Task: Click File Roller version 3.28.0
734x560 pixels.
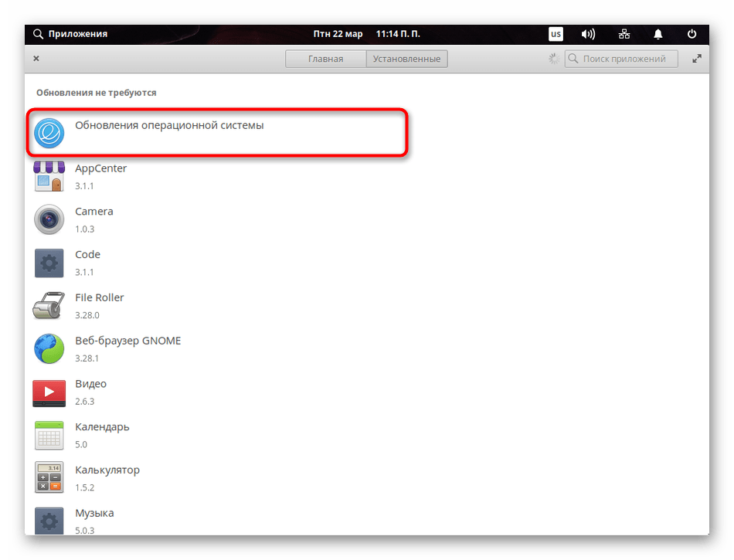Action: 87,315
